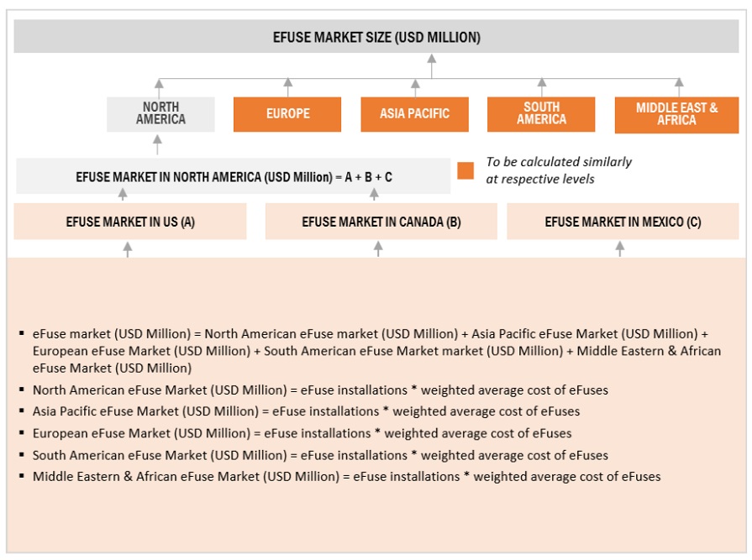
Task: Select the NORTH AMERICA gray box
Action: (x=160, y=114)
